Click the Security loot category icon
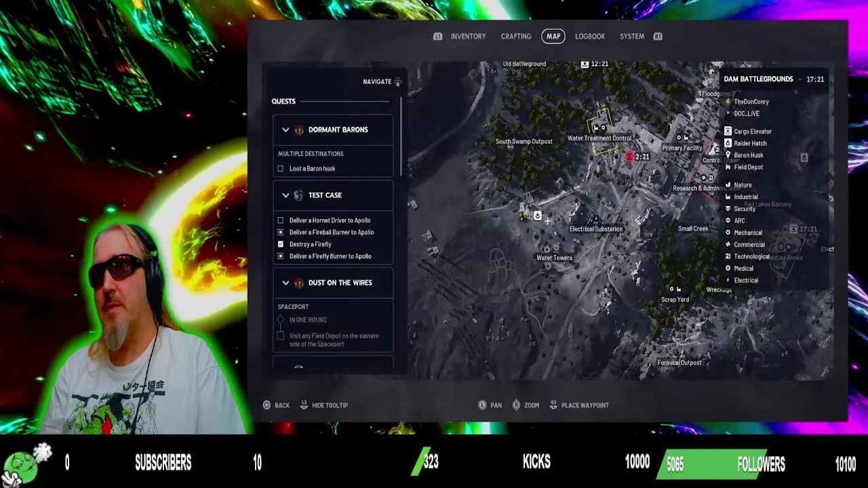 728,209
